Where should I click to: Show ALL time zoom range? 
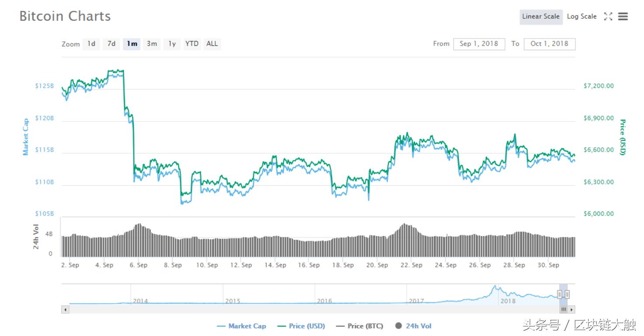tap(212, 44)
